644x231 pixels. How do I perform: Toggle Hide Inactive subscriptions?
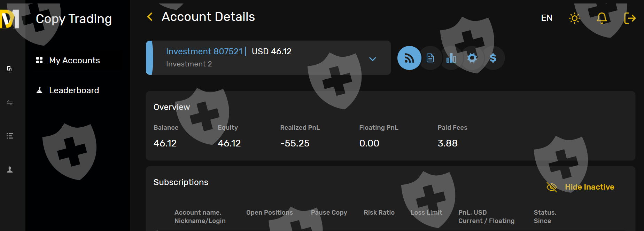pyautogui.click(x=581, y=187)
